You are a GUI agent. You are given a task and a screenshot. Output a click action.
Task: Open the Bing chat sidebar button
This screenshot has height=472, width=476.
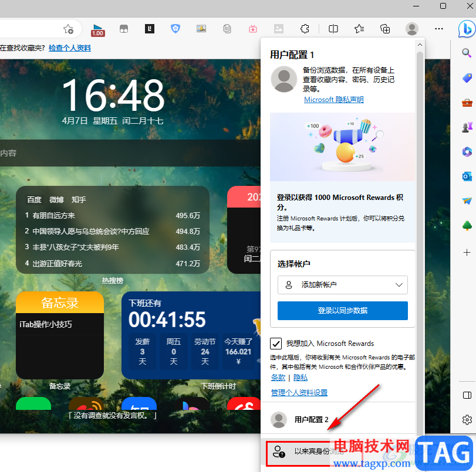[467, 29]
